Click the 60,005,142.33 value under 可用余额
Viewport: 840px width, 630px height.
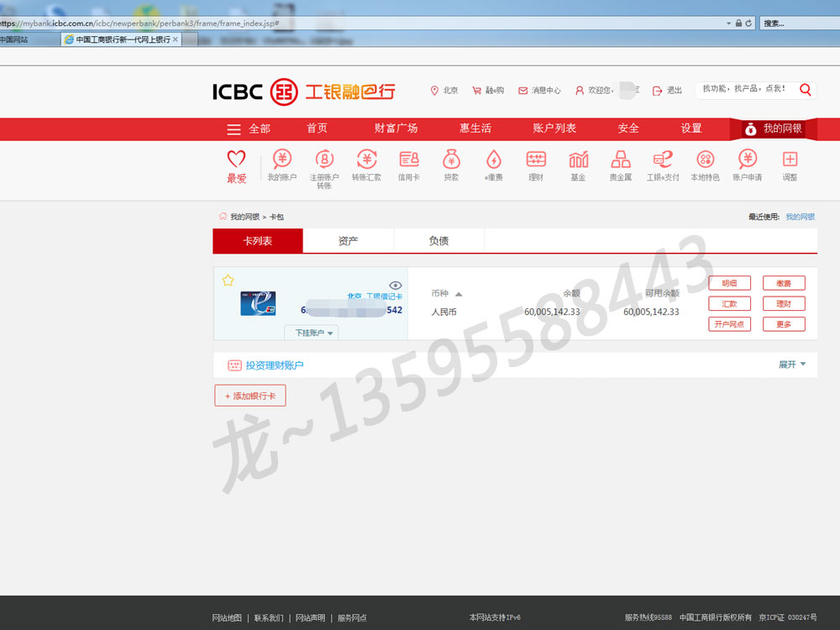pyautogui.click(x=651, y=312)
